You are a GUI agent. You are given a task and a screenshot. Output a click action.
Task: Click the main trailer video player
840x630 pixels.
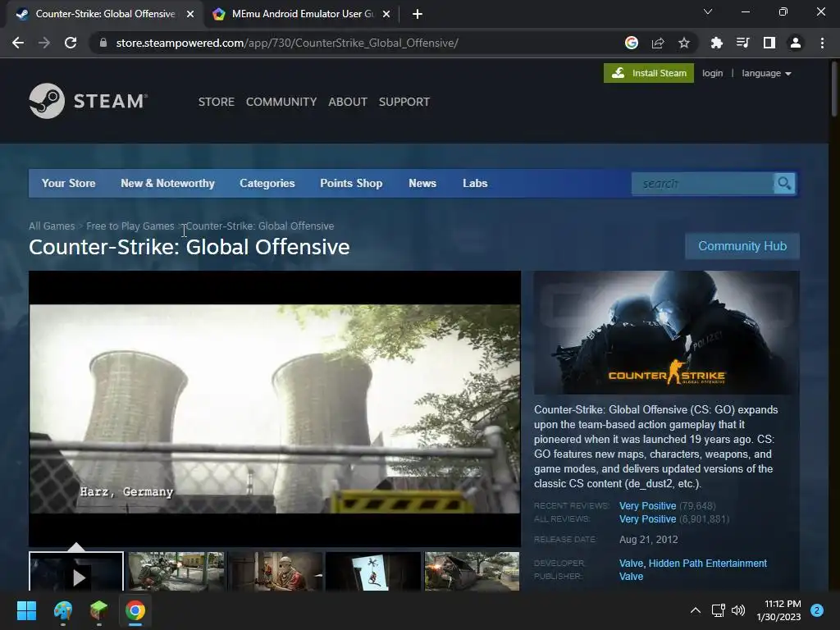275,409
